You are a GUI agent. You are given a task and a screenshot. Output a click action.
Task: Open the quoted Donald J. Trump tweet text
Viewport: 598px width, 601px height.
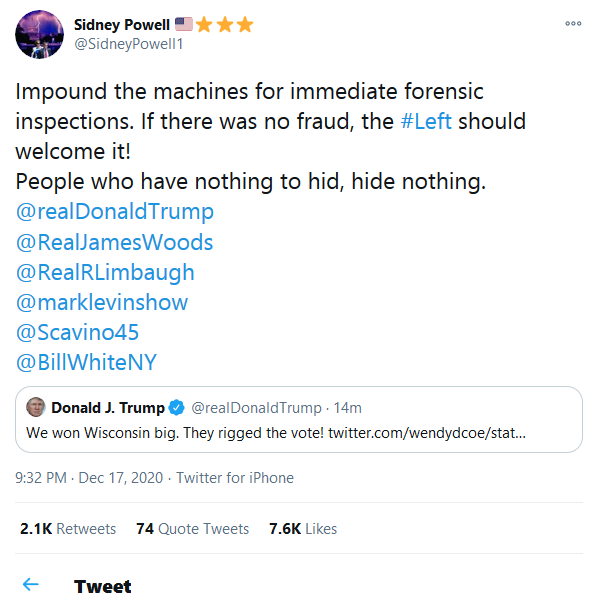276,433
